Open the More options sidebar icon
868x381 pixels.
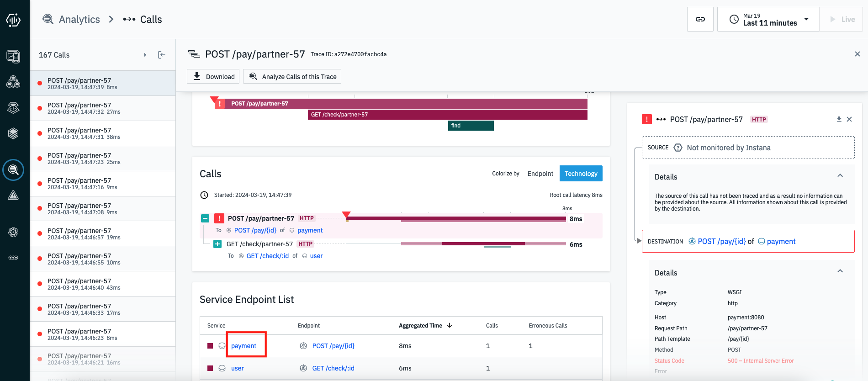(x=13, y=258)
